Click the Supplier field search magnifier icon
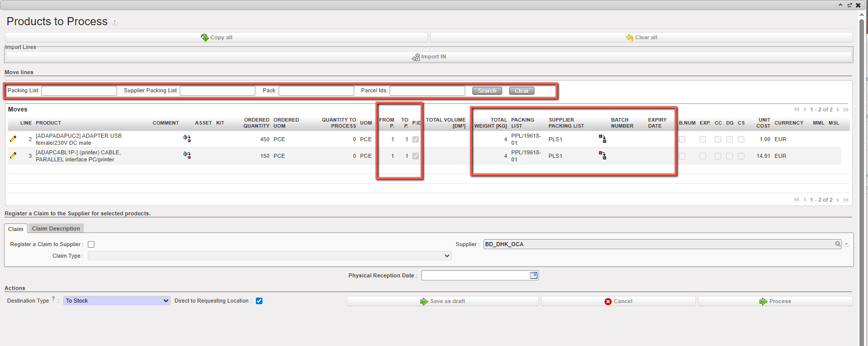This screenshot has height=346, width=868. click(x=838, y=244)
